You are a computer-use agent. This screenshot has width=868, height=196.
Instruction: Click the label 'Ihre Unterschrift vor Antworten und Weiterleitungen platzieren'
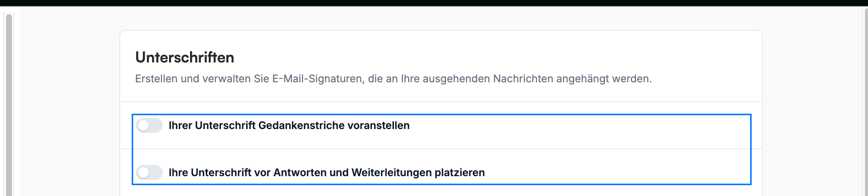tap(327, 172)
